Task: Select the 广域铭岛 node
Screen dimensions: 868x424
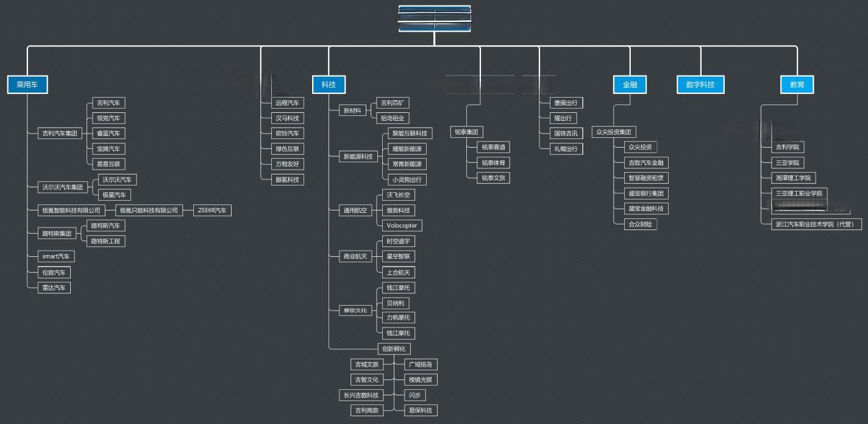Action: tap(421, 364)
